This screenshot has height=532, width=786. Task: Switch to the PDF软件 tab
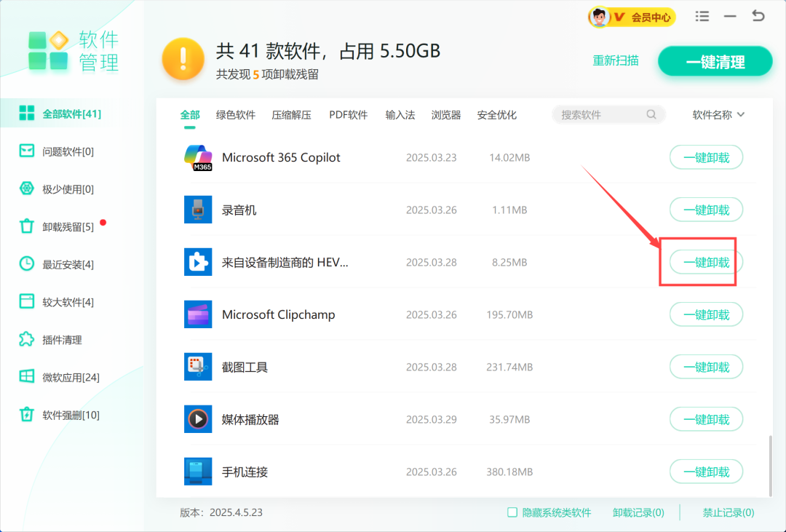point(349,115)
